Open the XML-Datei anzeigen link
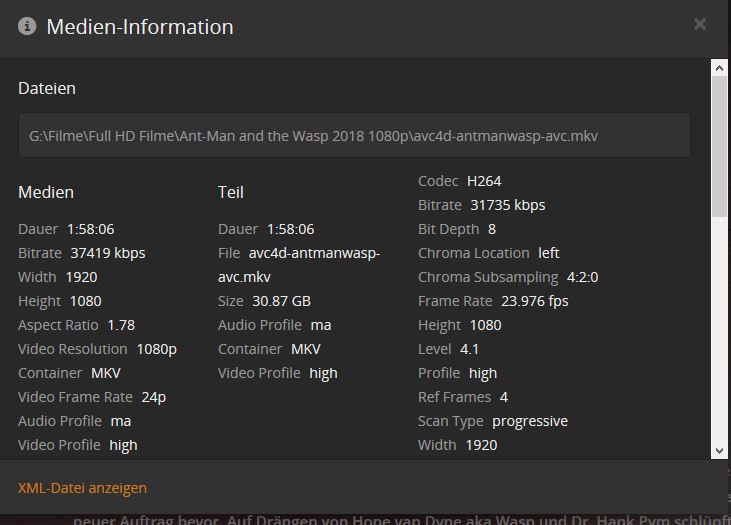The width and height of the screenshot is (731, 525). [82, 488]
